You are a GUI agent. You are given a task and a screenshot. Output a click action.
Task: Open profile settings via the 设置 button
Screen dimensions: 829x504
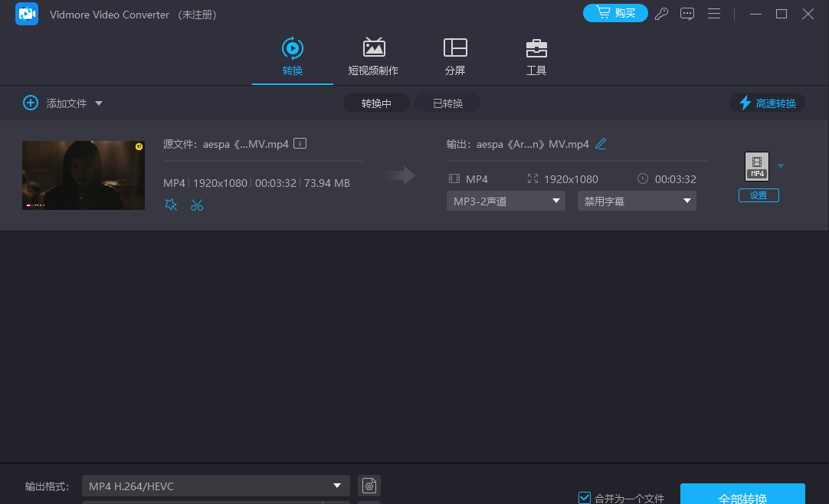(x=759, y=195)
